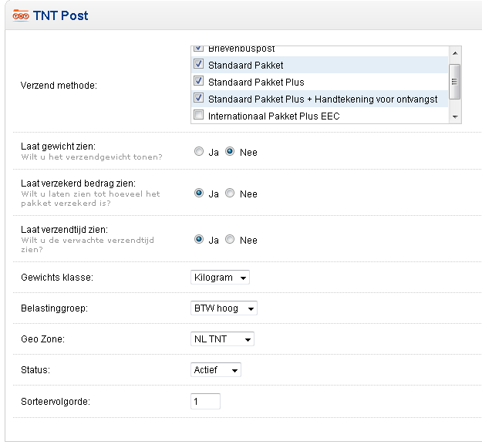
Task: Uncheck the Standaard Pakket checkbox
Action: click(198, 64)
